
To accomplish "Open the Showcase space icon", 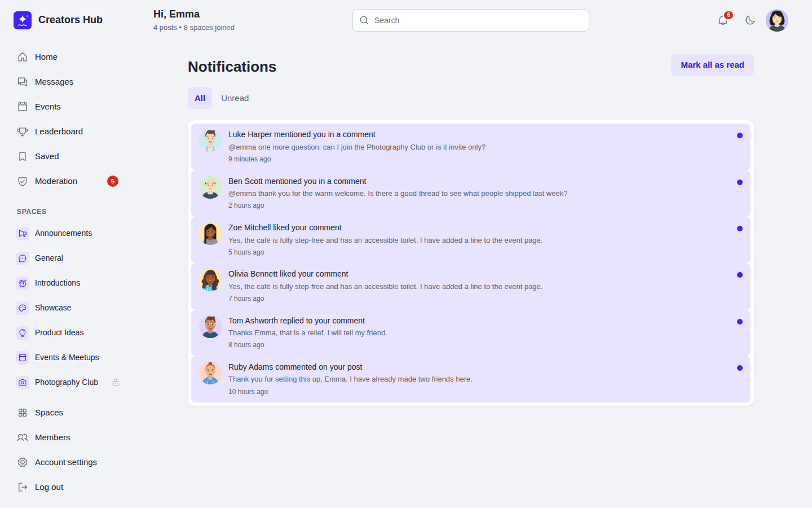I will pyautogui.click(x=23, y=308).
